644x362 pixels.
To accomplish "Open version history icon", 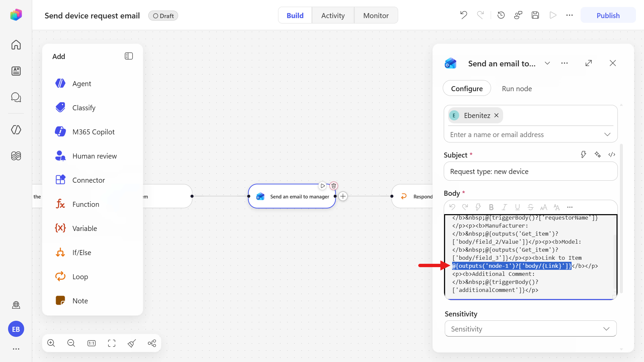I will click(501, 15).
